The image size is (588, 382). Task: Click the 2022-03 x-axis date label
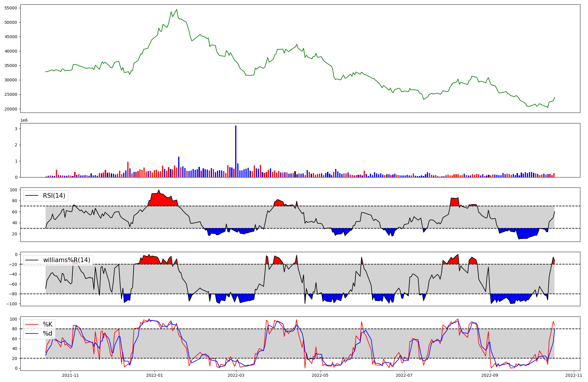[236, 375]
